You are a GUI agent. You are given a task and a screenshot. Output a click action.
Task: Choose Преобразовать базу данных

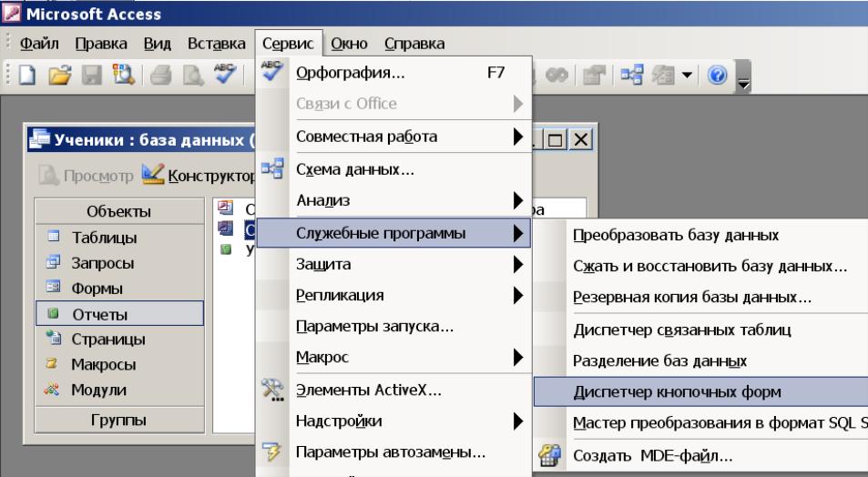700,235
